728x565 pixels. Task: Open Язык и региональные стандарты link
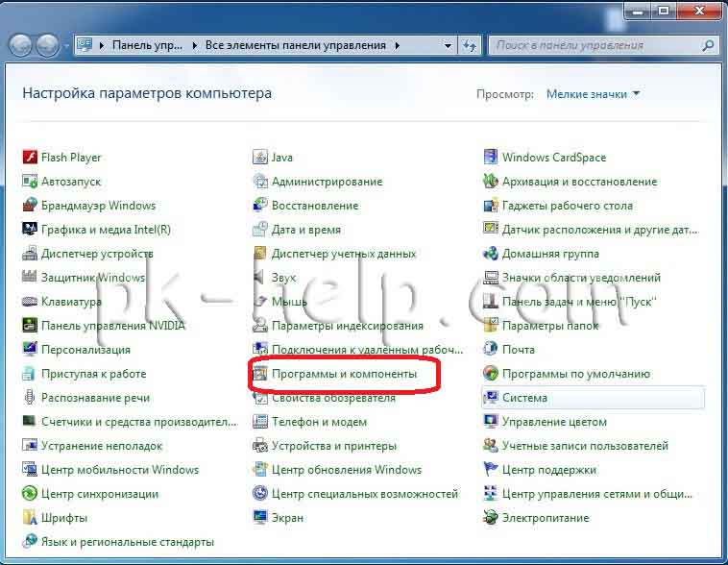click(x=127, y=542)
